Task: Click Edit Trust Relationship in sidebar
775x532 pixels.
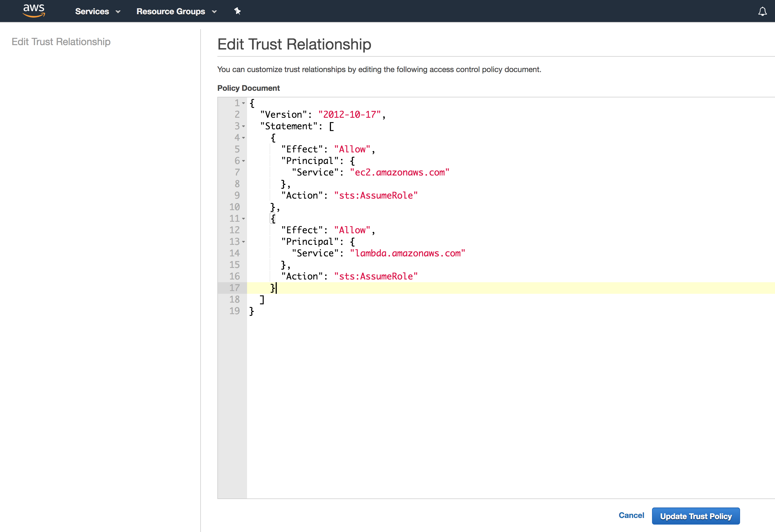Action: pyautogui.click(x=61, y=42)
